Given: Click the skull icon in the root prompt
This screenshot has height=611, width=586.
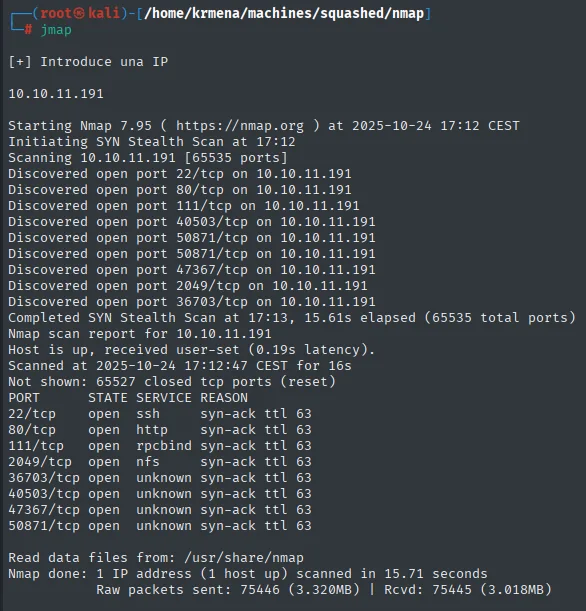Looking at the screenshot, I should pyautogui.click(x=79, y=13).
